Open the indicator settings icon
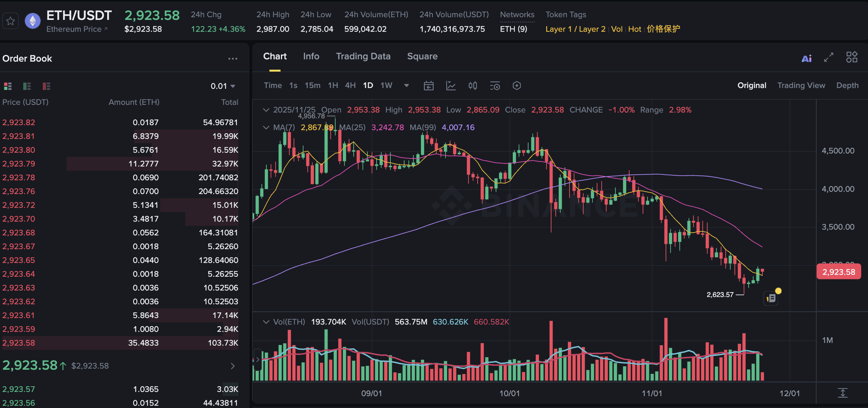868x408 pixels. pos(495,85)
